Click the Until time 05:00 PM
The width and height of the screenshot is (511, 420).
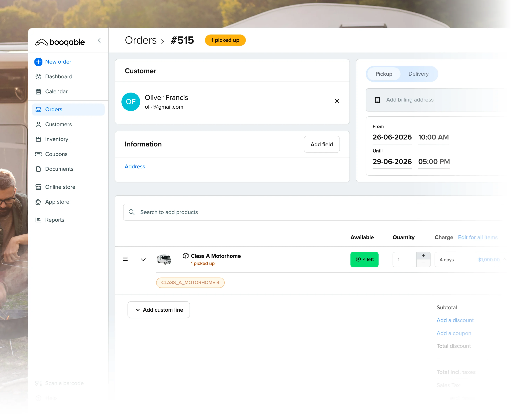434,162
